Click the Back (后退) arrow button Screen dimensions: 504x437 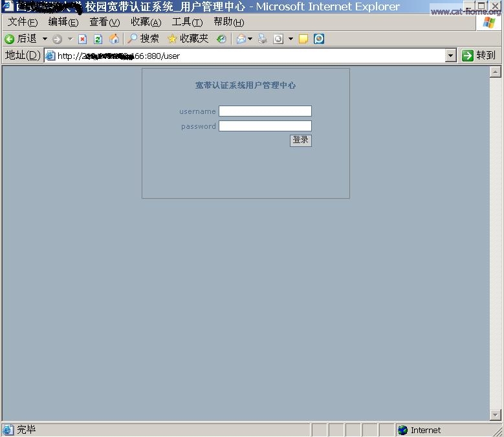[10, 39]
